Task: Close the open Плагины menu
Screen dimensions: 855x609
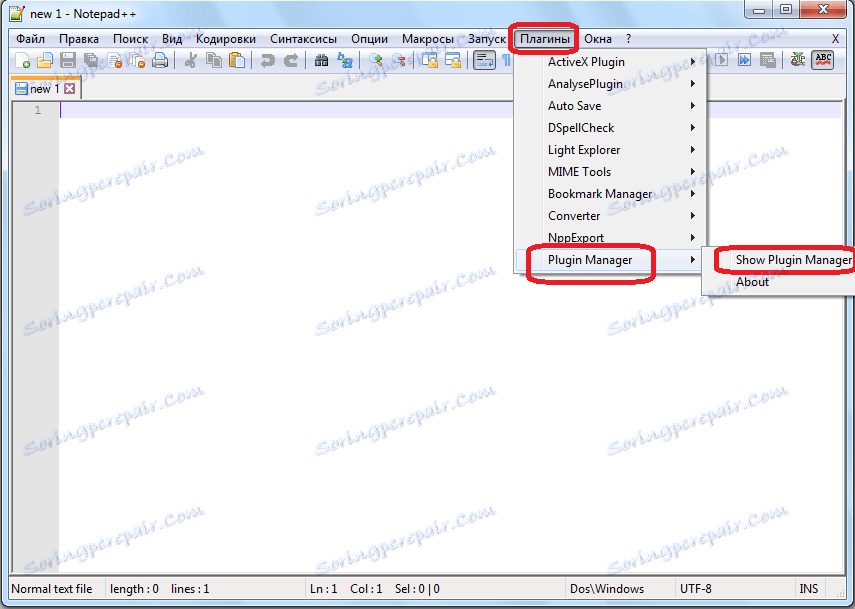Action: (x=545, y=39)
